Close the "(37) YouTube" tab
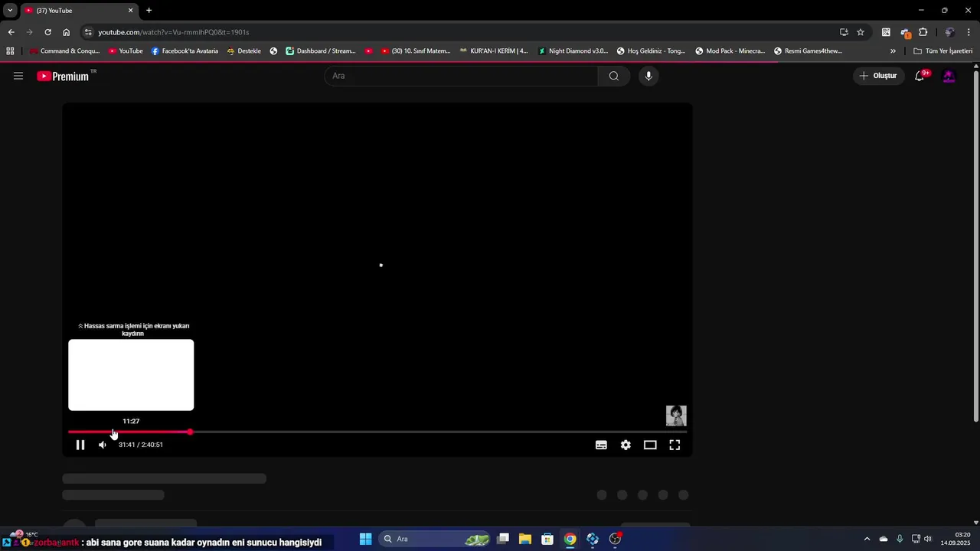This screenshot has height=551, width=980. pos(130,10)
